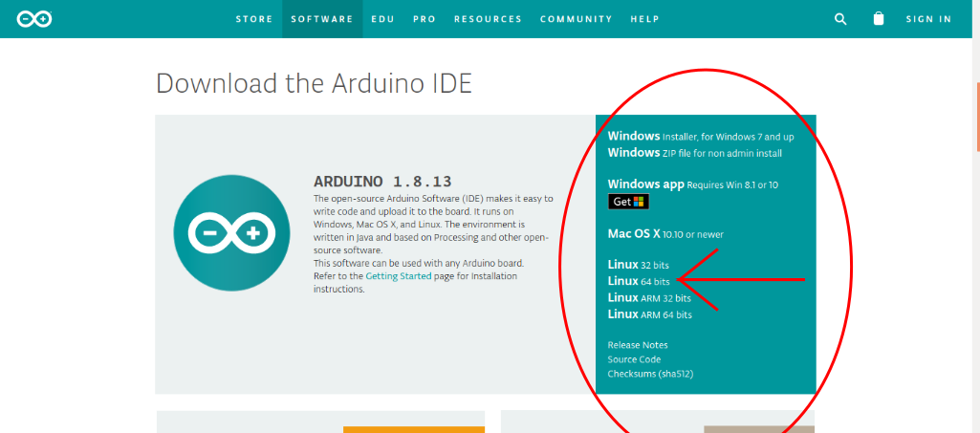Viewport: 980px width, 433px height.
Task: Click the large Arduino infinity logo
Action: (232, 233)
